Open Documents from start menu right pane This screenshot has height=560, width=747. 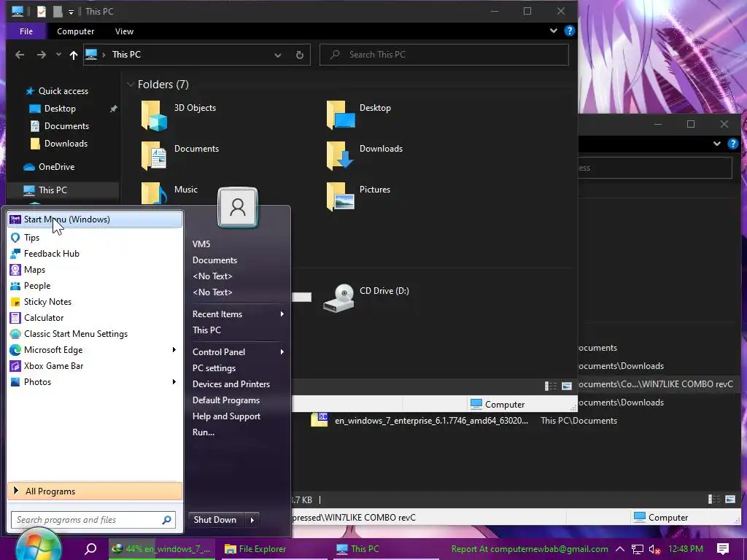(x=215, y=260)
